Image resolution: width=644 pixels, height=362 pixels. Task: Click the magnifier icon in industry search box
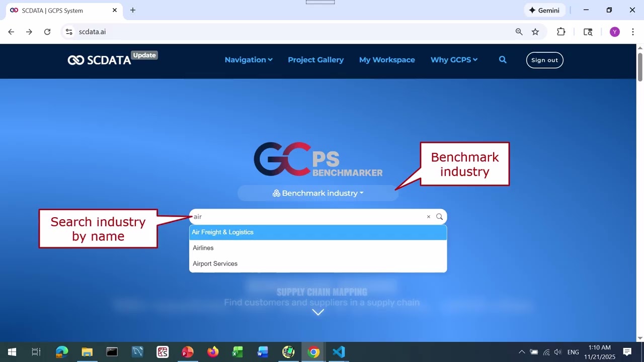(x=440, y=217)
